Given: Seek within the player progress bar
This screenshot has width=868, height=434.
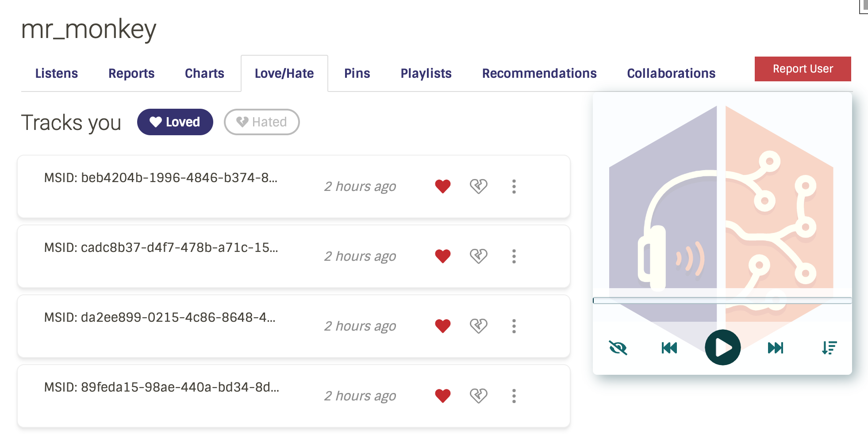Looking at the screenshot, I should pyautogui.click(x=722, y=301).
